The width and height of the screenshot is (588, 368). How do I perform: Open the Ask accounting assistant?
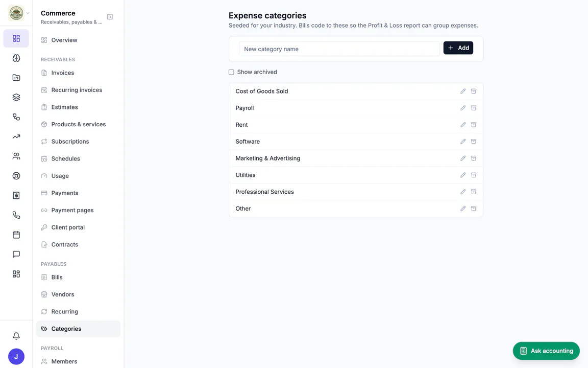(546, 351)
